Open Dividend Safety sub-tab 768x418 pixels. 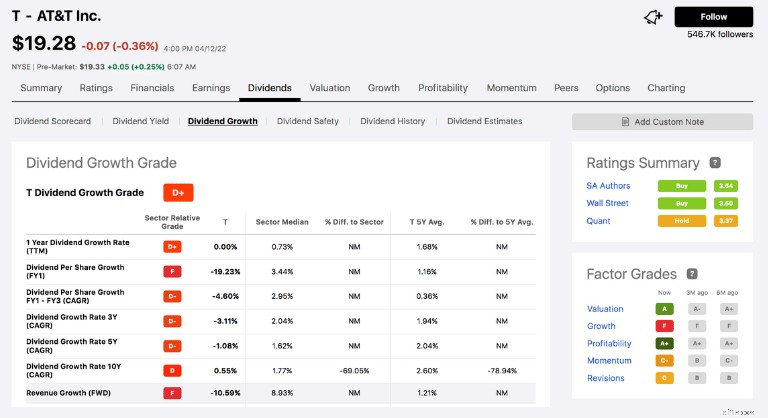(x=308, y=121)
